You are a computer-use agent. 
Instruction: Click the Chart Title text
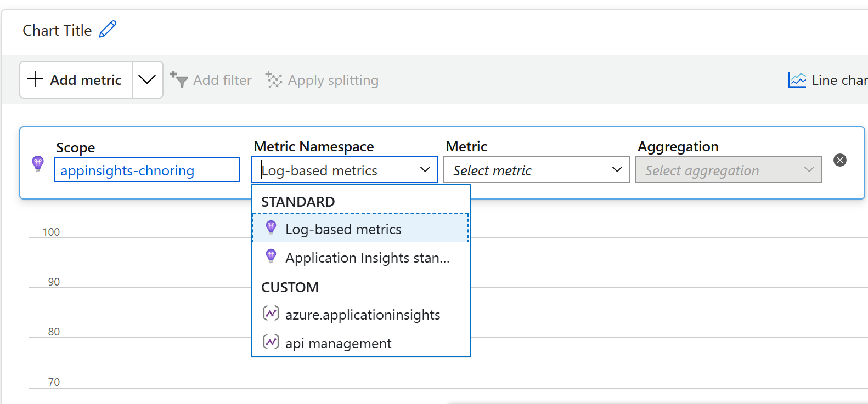pyautogui.click(x=57, y=30)
